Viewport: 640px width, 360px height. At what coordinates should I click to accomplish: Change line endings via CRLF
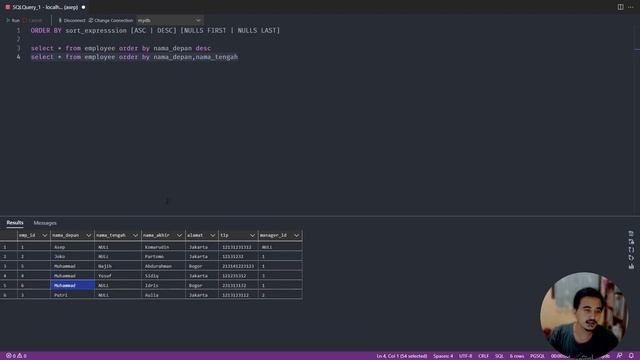point(483,356)
